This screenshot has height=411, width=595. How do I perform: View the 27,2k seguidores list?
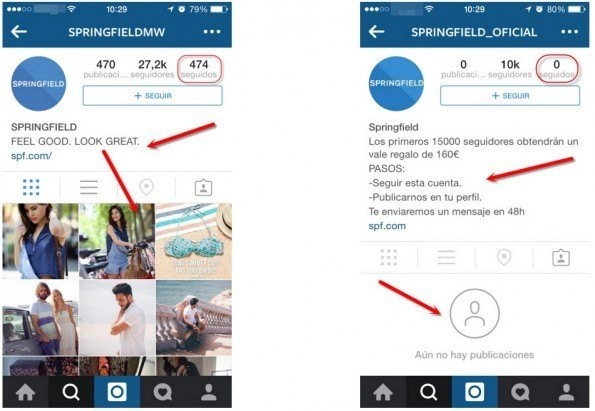click(x=152, y=69)
